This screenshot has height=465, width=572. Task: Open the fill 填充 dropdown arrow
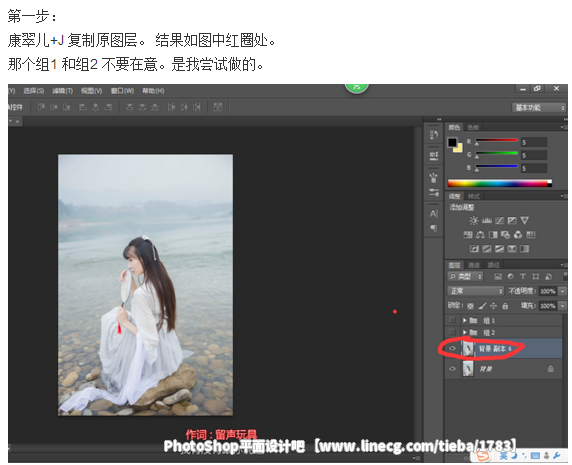tap(563, 306)
